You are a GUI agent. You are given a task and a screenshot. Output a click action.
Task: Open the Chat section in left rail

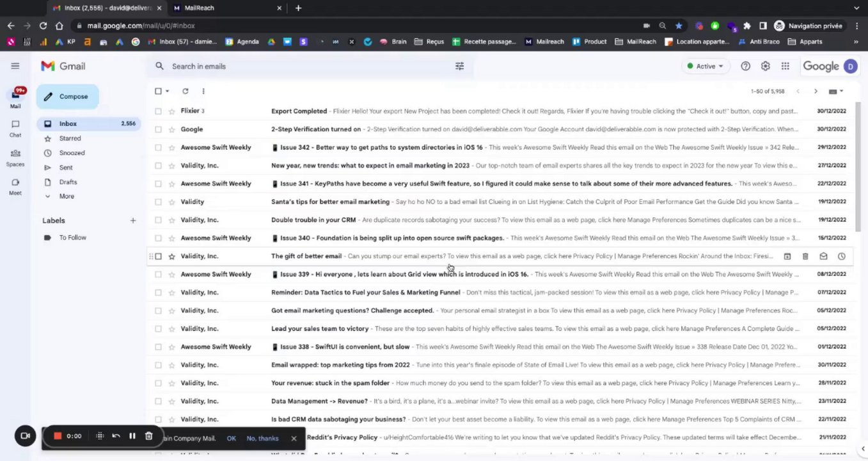pos(15,129)
